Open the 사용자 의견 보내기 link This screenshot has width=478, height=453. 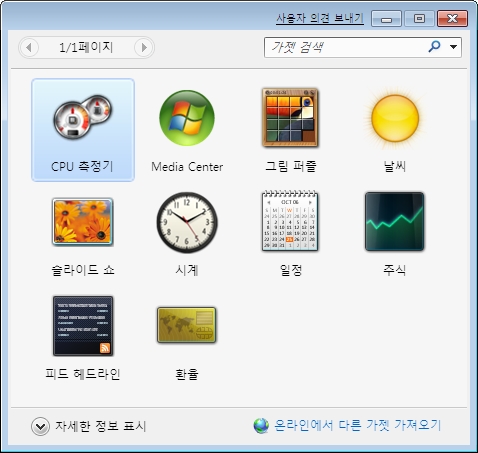click(x=320, y=18)
